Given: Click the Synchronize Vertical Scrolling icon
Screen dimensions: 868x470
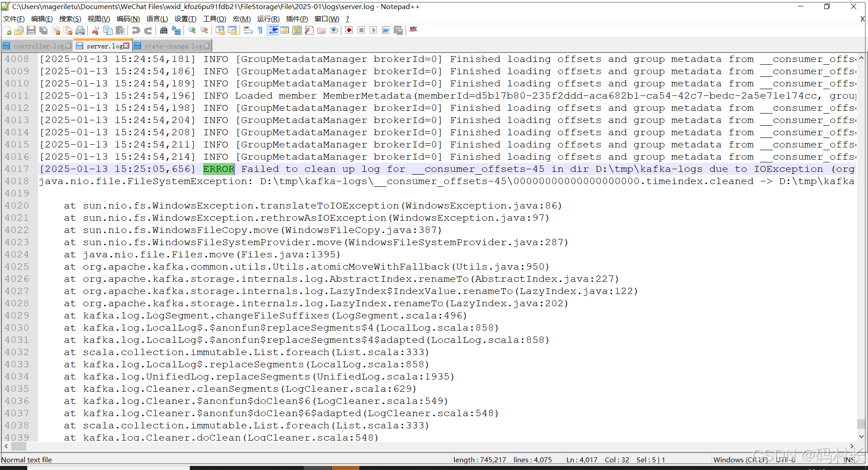Looking at the screenshot, I should pyautogui.click(x=220, y=30).
